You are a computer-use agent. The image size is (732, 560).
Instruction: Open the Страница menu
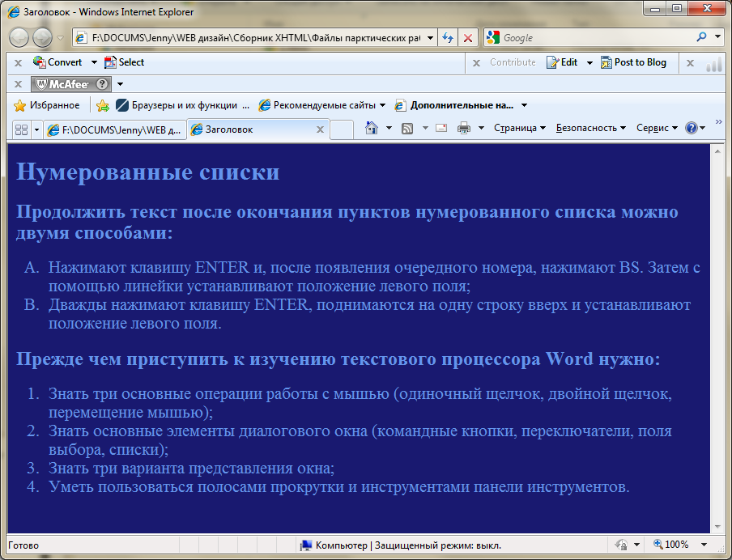519,128
